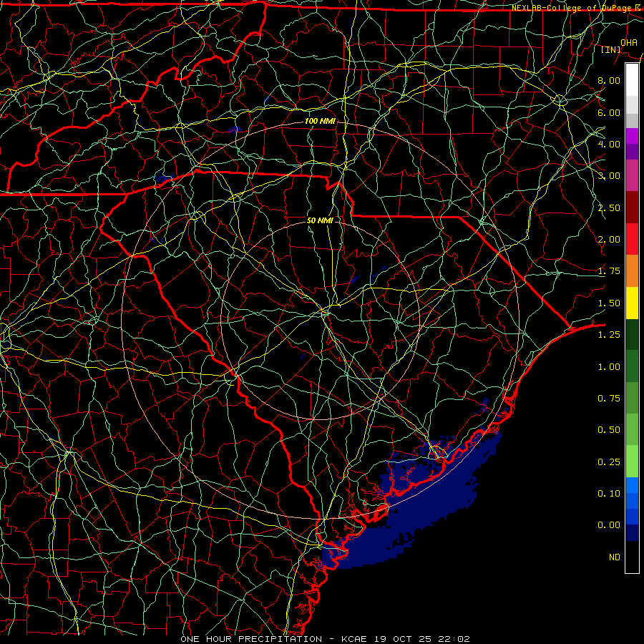Click the "1.25" legend value
Viewport: 644px width, 644px height.
(609, 335)
